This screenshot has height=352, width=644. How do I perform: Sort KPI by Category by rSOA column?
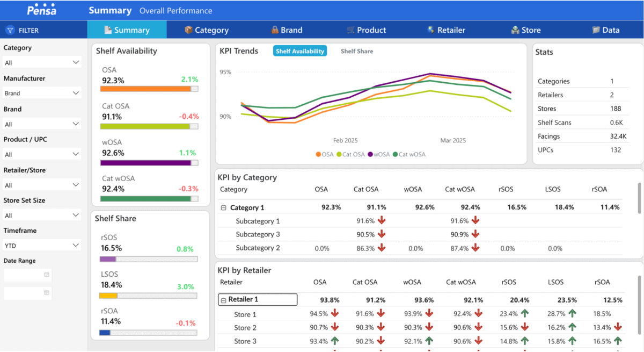click(x=601, y=189)
